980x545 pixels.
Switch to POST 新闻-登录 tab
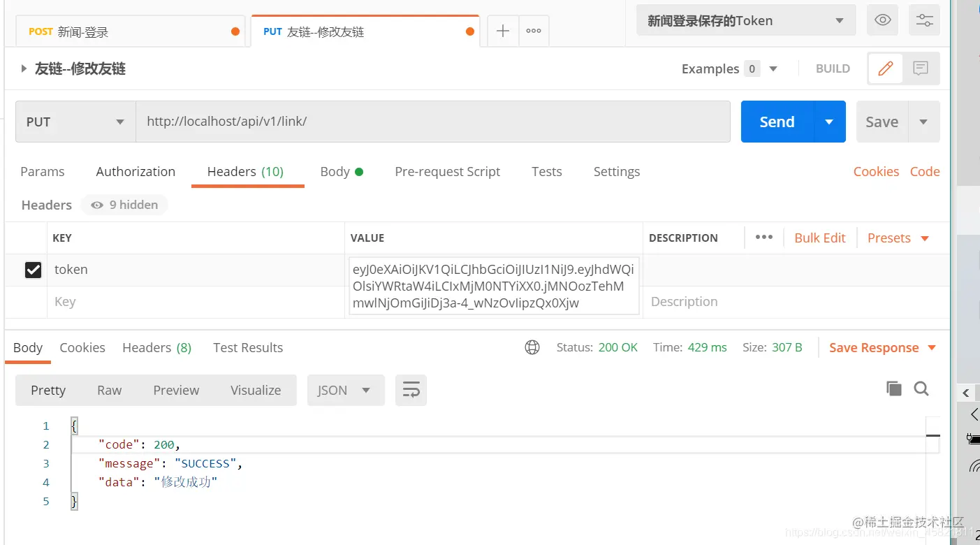pyautogui.click(x=130, y=31)
